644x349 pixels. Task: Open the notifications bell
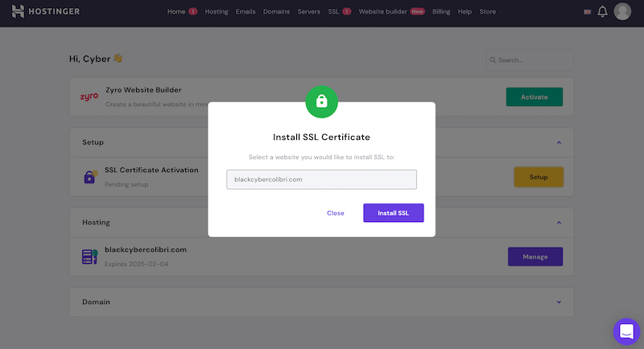pos(602,11)
